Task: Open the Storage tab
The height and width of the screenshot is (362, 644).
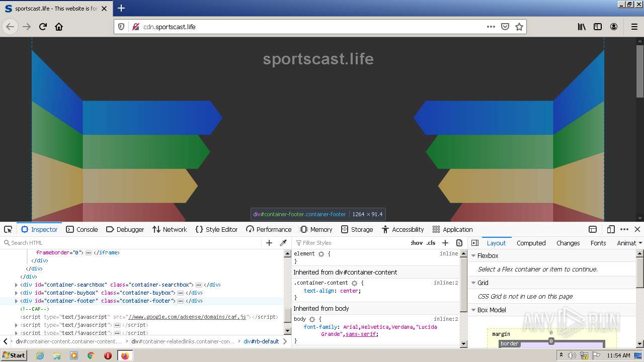Action: [357, 229]
